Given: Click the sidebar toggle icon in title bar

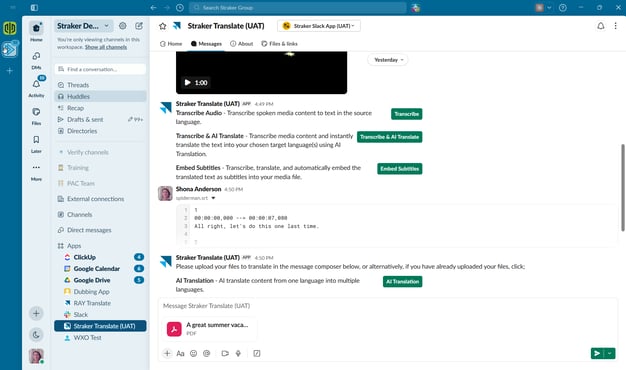Looking at the screenshot, I should coord(34,8).
